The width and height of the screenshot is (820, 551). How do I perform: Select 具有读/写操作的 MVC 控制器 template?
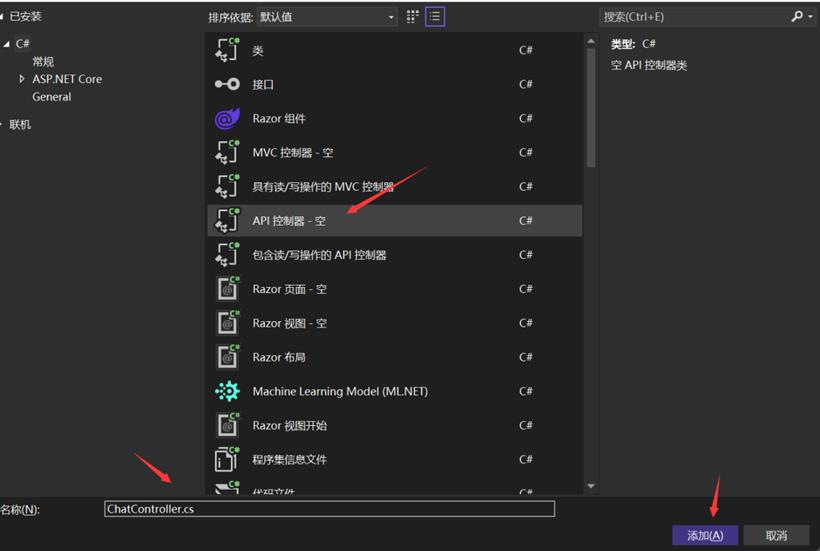tap(394, 187)
